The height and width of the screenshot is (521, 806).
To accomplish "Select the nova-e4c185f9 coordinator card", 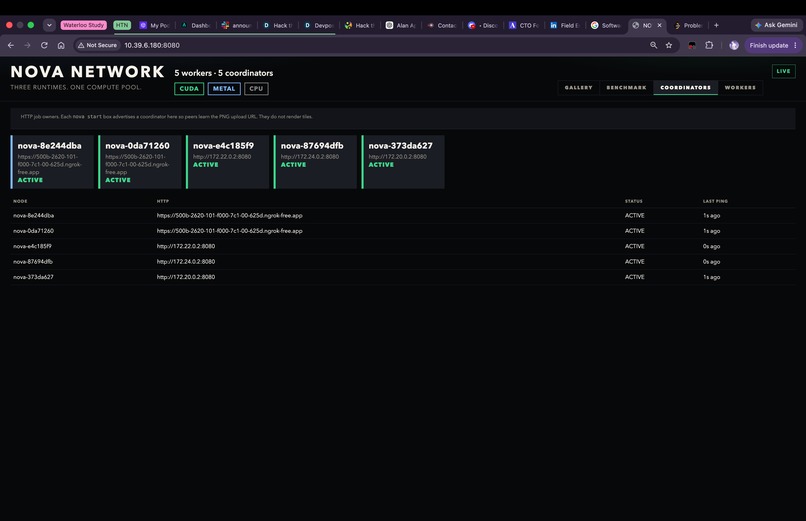I will tap(228, 162).
